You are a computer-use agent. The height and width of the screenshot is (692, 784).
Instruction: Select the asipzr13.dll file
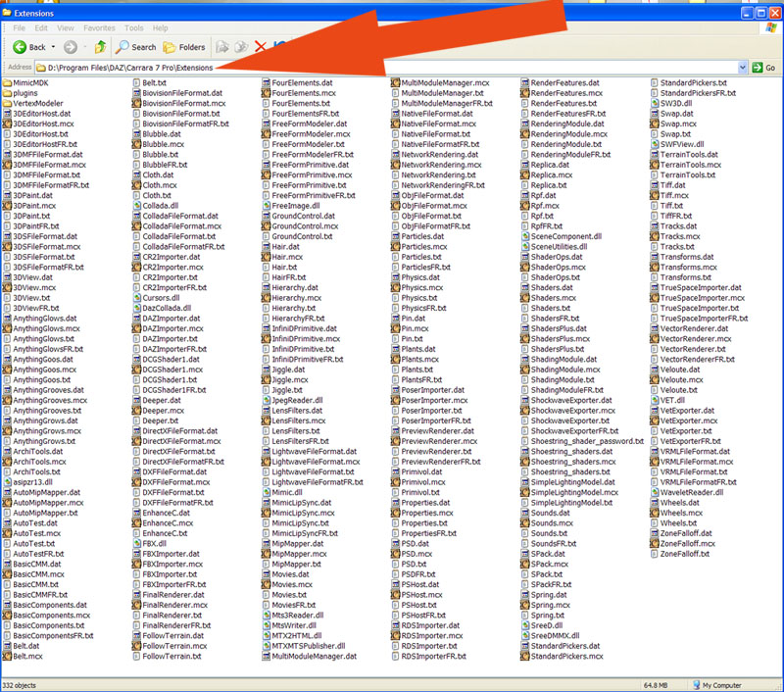[x=27, y=482]
